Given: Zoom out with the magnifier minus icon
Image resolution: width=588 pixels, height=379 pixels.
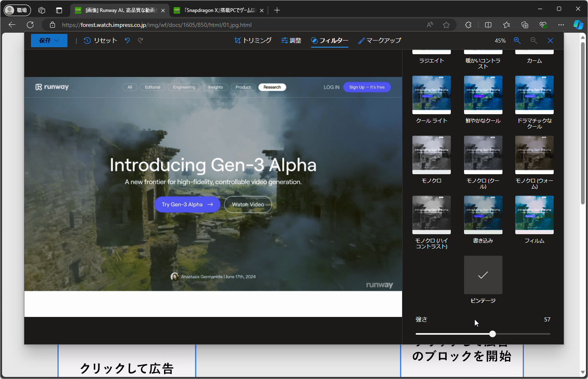Looking at the screenshot, I should 533,41.
